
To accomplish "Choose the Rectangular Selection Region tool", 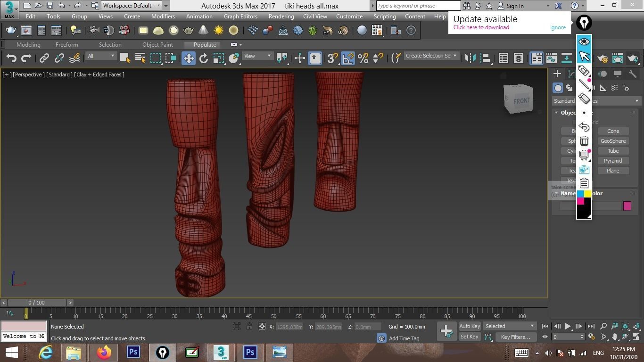I will pos(156,58).
